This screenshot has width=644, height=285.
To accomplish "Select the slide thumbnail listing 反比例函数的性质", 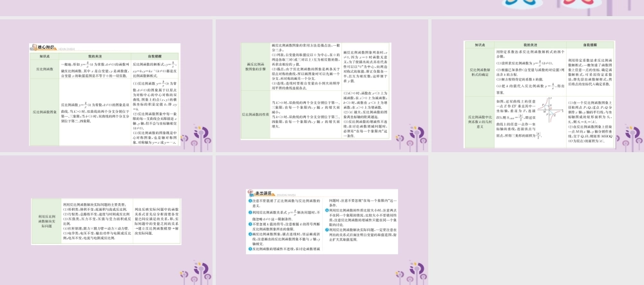I will click(322, 86).
